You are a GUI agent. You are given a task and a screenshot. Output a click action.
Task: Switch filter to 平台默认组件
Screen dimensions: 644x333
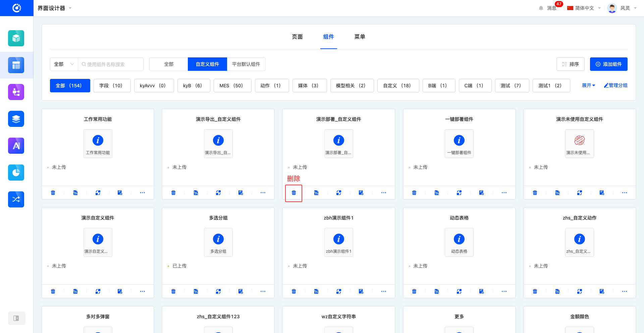pos(246,64)
